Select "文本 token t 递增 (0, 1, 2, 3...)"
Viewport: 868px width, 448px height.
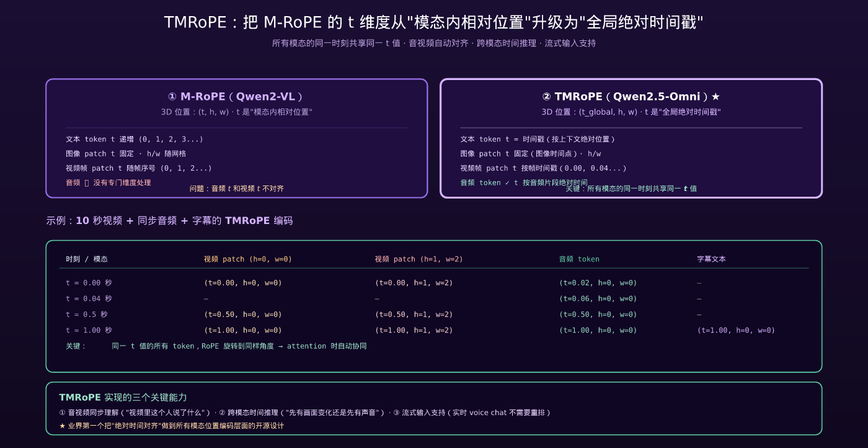pos(135,139)
